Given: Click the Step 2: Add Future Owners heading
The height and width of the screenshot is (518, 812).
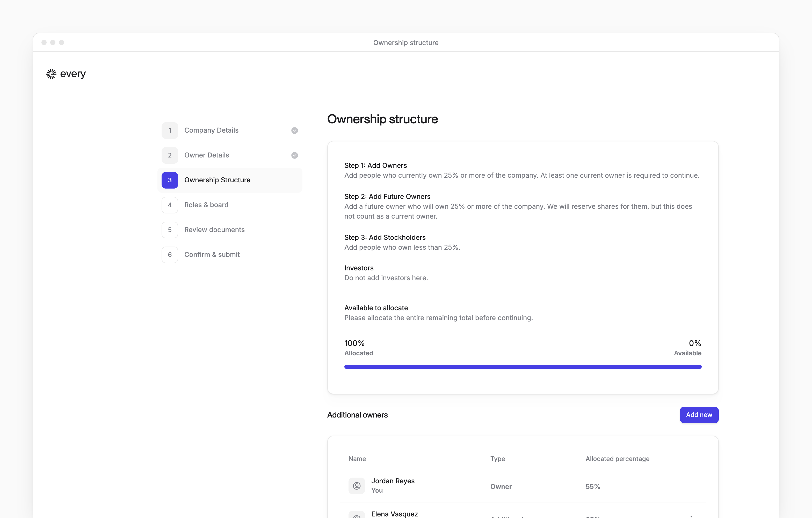Looking at the screenshot, I should tap(387, 197).
